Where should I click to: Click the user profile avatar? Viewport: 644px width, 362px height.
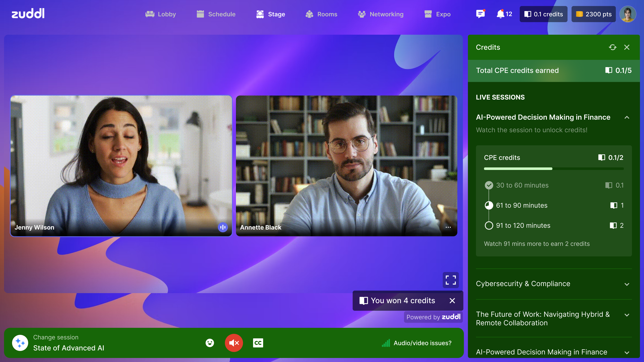[x=628, y=14]
